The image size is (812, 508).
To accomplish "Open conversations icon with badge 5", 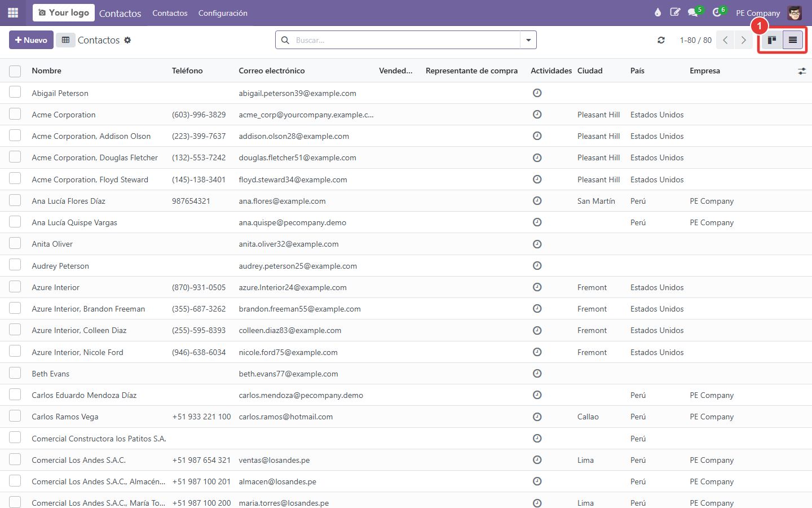I will pyautogui.click(x=693, y=12).
